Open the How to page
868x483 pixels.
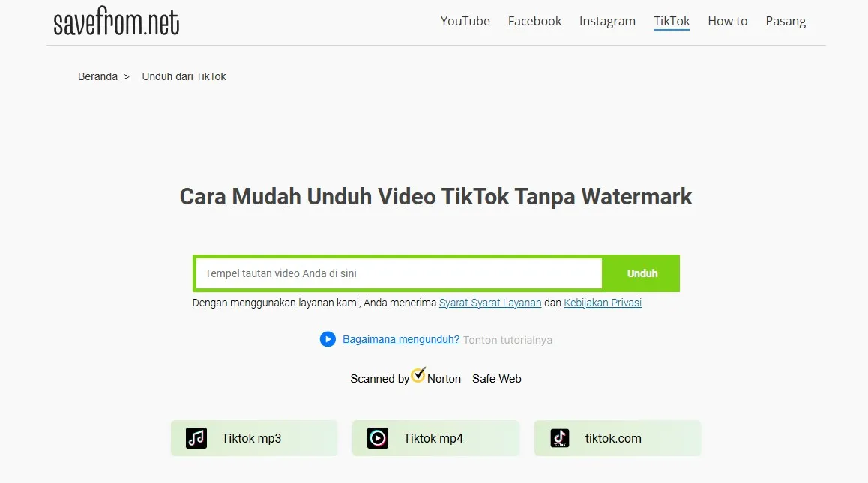727,21
